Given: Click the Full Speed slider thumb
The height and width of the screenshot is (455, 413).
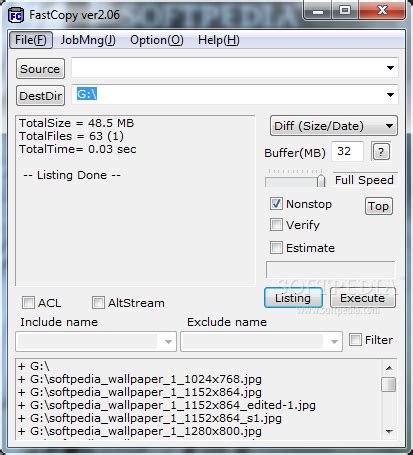Looking at the screenshot, I should tap(321, 180).
